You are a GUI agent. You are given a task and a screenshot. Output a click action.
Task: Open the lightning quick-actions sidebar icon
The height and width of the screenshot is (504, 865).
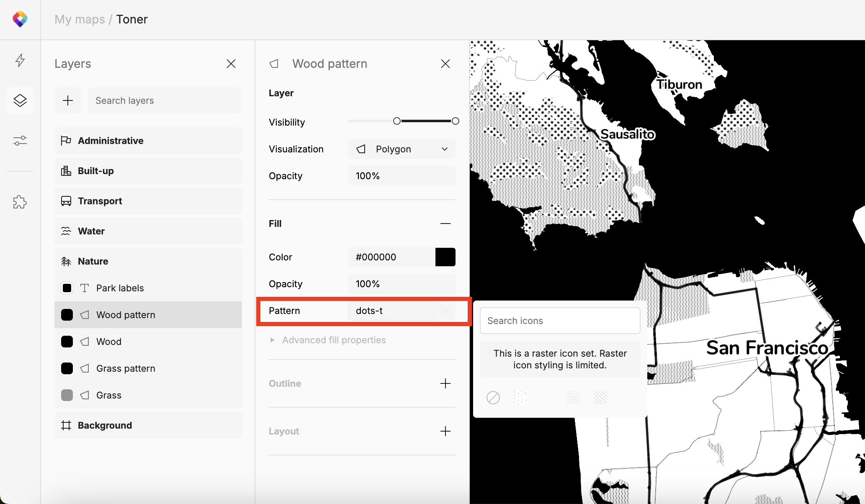(x=20, y=60)
